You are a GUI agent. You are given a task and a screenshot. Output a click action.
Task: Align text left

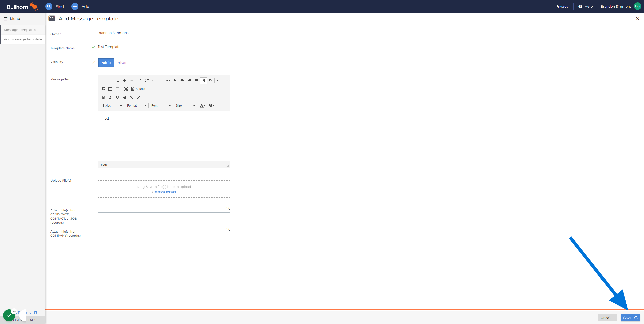point(175,81)
